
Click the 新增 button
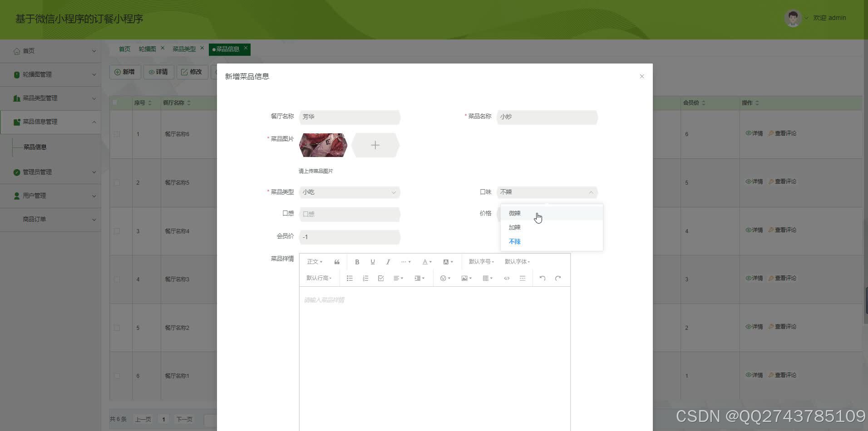tap(125, 72)
